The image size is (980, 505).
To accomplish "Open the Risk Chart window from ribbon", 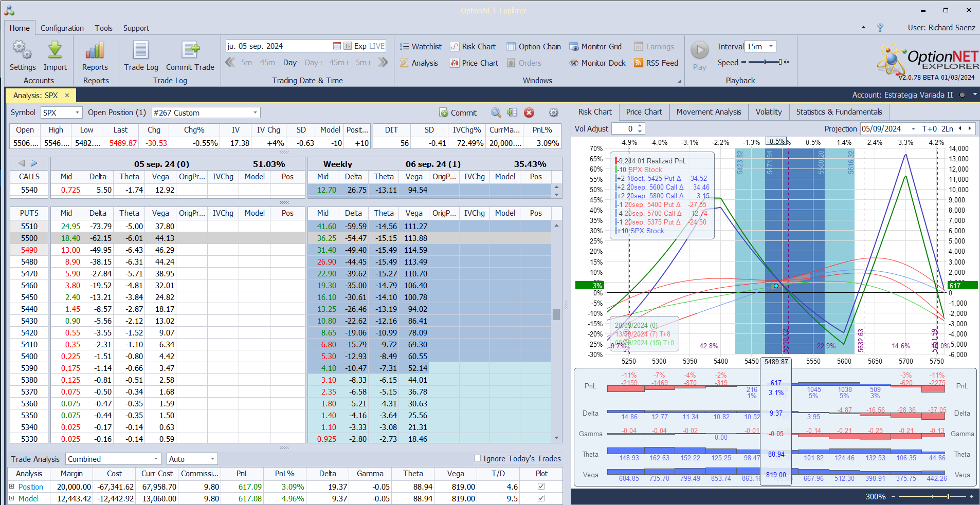I will (x=473, y=47).
